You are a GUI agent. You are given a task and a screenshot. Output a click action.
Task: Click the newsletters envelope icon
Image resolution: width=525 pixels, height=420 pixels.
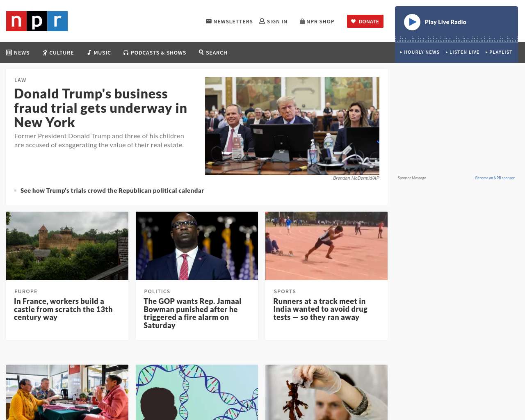pos(209,21)
